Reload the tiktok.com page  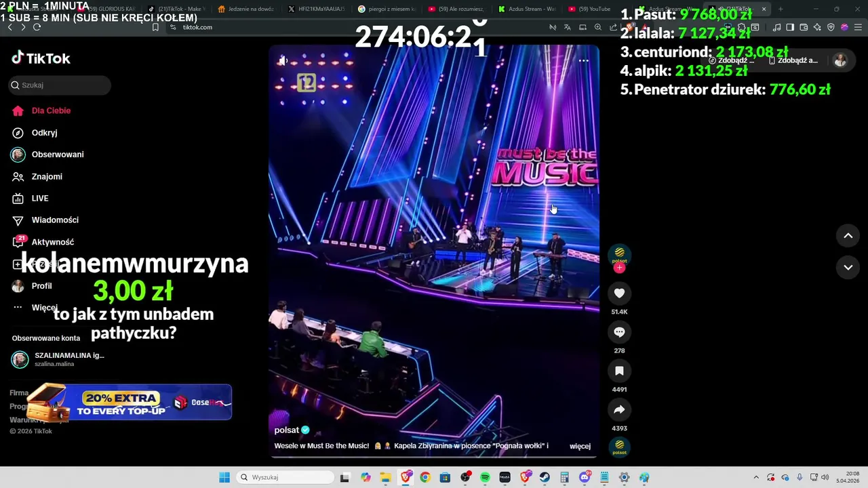tap(37, 27)
